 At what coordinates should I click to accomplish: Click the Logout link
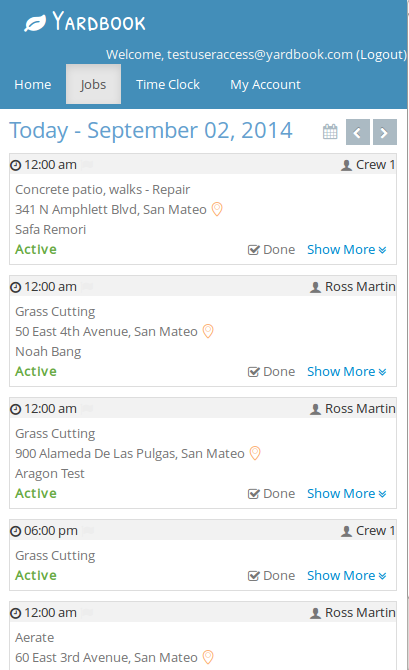pos(381,55)
